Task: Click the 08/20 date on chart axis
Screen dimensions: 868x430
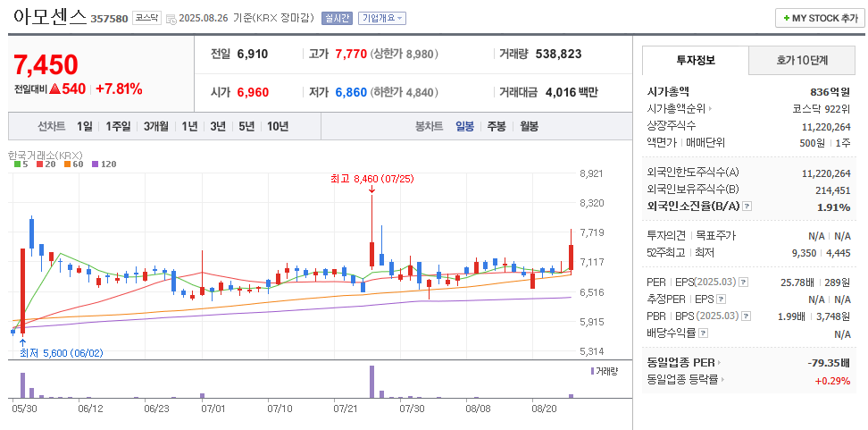Action: pos(545,409)
